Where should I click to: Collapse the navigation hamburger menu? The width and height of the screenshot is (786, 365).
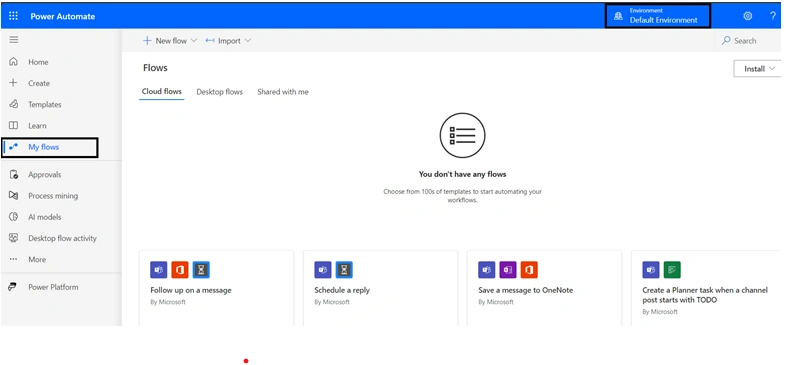tap(14, 40)
